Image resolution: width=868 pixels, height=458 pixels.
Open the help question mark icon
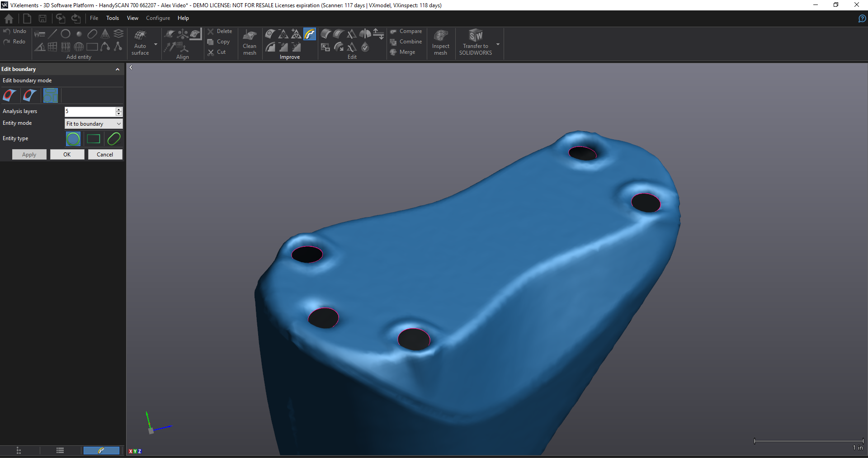coord(862,19)
